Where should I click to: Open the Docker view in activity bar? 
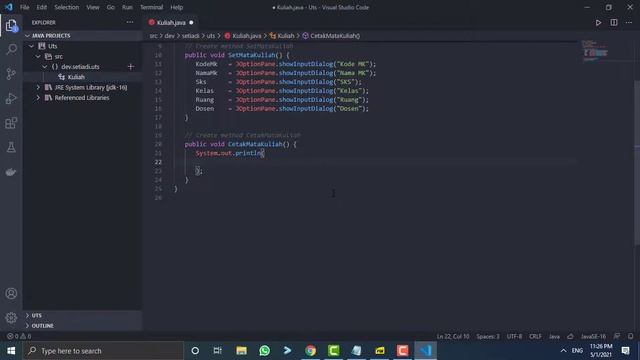click(11, 172)
